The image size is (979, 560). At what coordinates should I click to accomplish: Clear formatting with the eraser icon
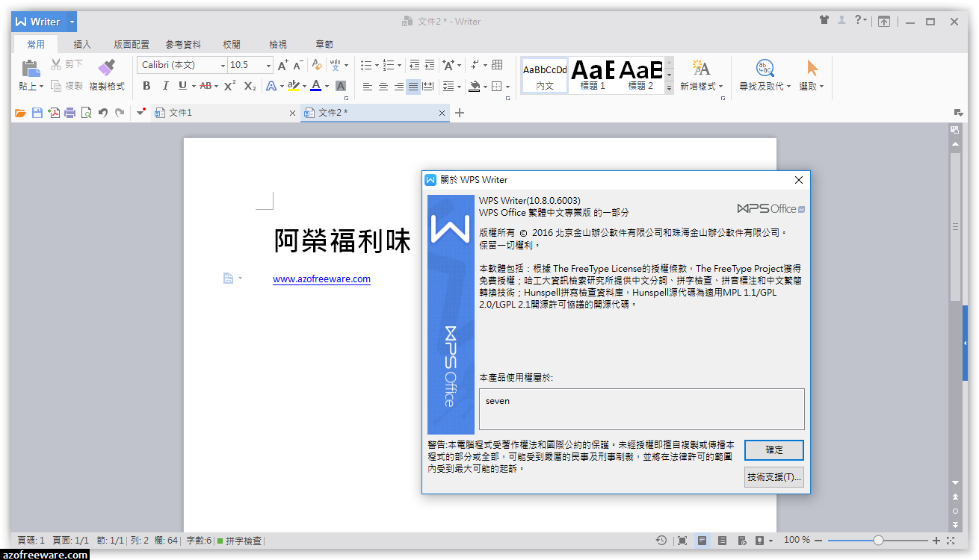point(317,65)
